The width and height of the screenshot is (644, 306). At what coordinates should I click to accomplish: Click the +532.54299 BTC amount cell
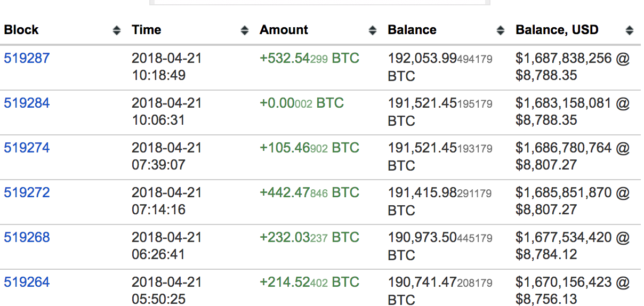[310, 58]
